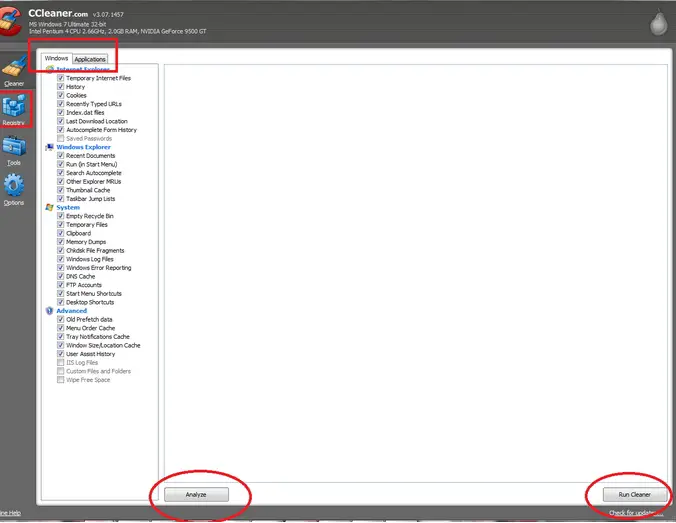Select the Windows Explorer group heading
The width and height of the screenshot is (676, 523).
pos(83,147)
